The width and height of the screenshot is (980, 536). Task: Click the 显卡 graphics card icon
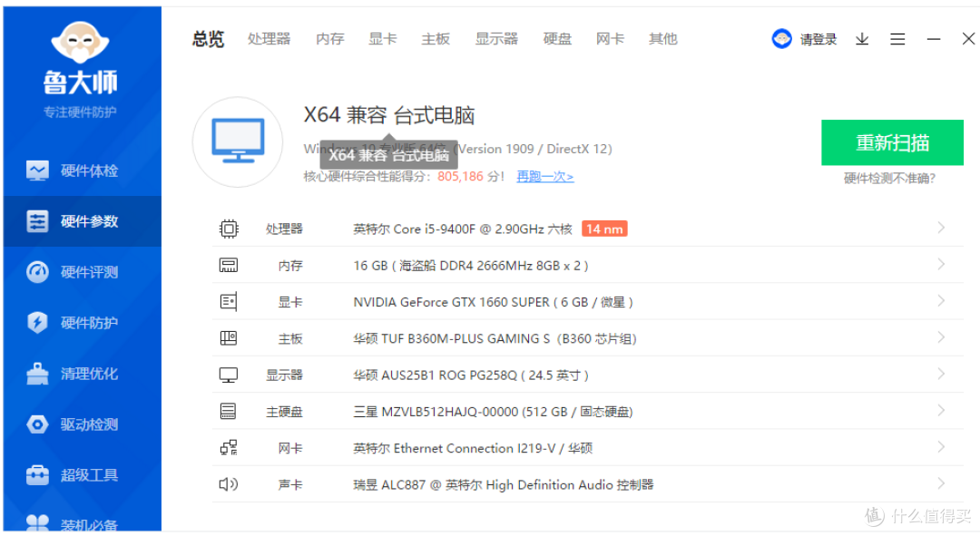[229, 302]
